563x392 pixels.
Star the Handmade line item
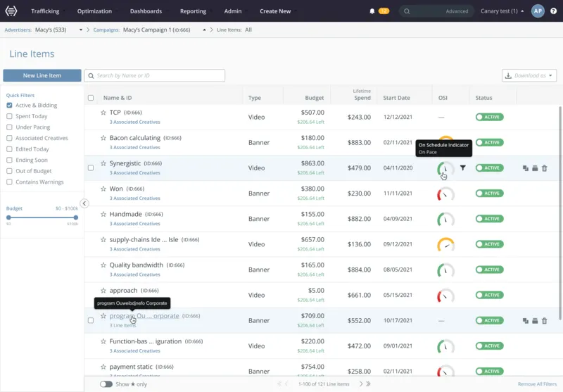103,215
